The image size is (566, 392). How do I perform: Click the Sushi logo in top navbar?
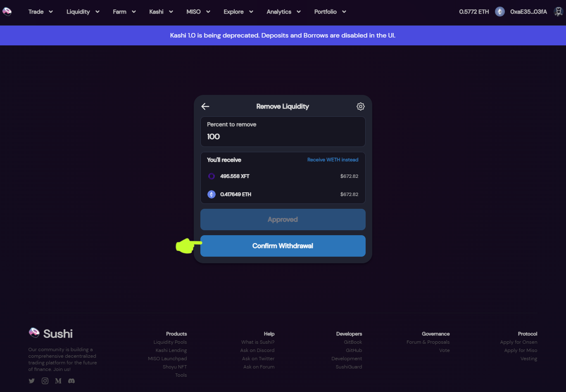point(7,12)
